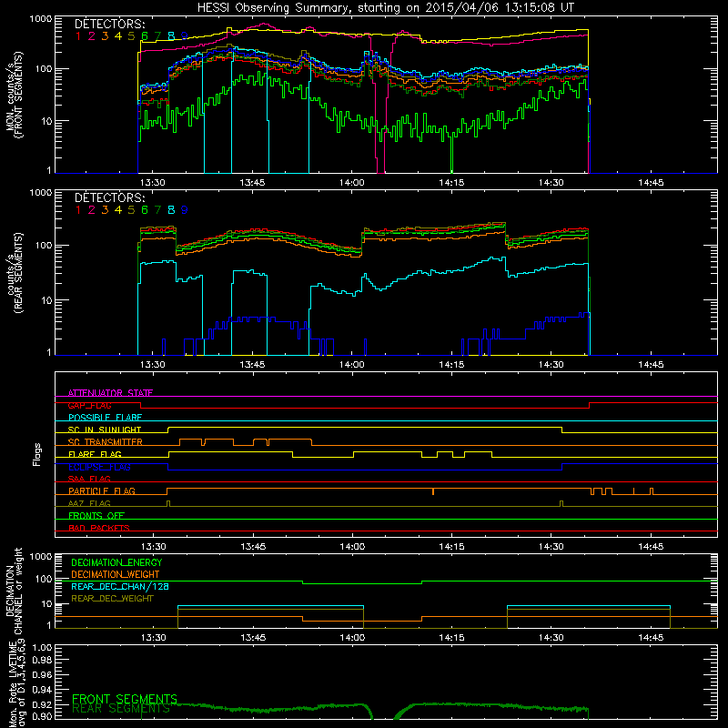Click the SC_IN_SUNLIGHT flag label
728x728 pixels.
point(105,430)
